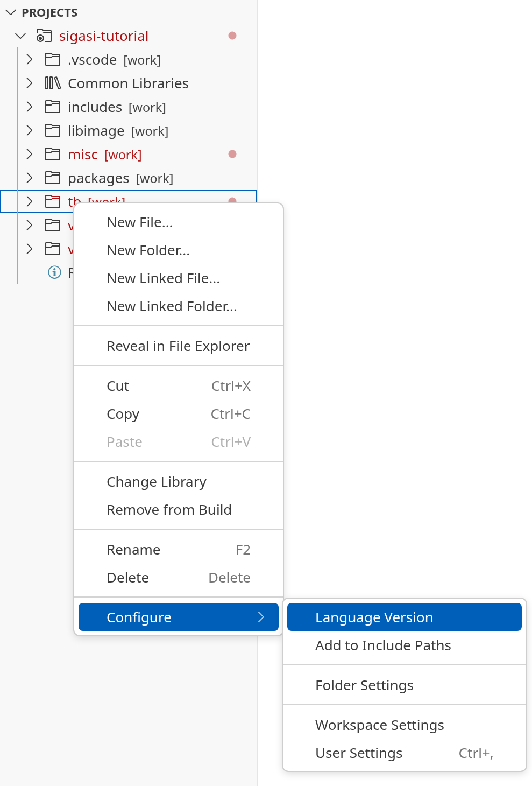Click the libimage folder icon
The width and height of the screenshot is (532, 786).
pyautogui.click(x=52, y=131)
